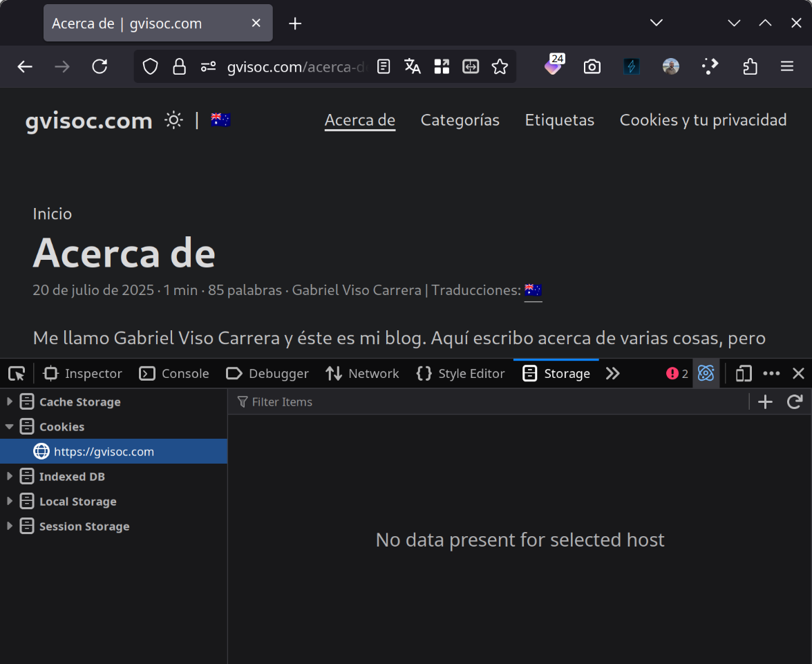
Task: Open the lightning bolt extension
Action: pyautogui.click(x=631, y=67)
